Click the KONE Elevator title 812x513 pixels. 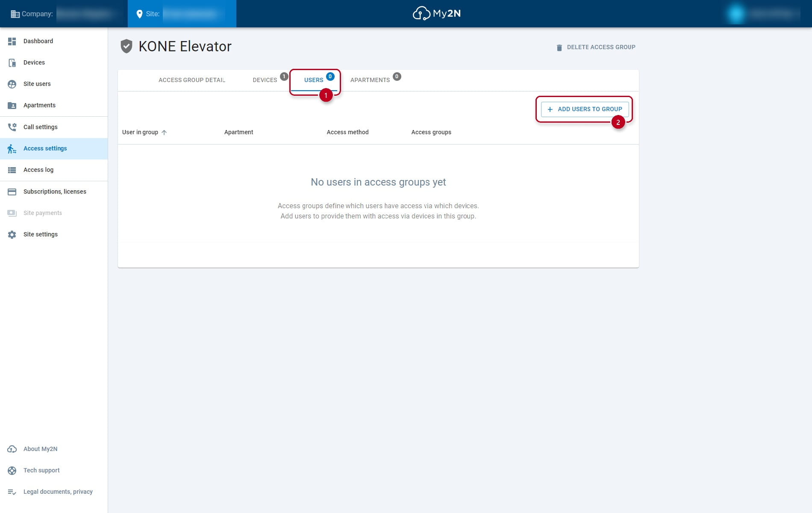pyautogui.click(x=185, y=46)
